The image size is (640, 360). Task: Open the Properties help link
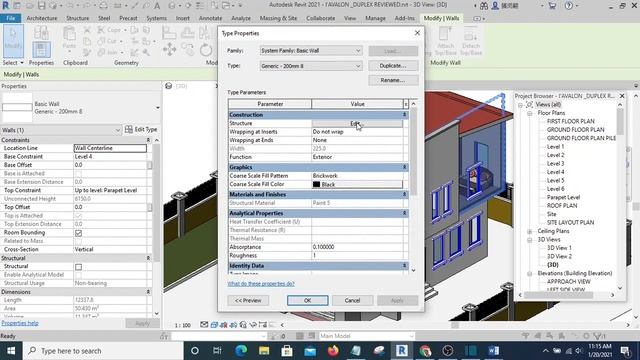[x=20, y=323]
